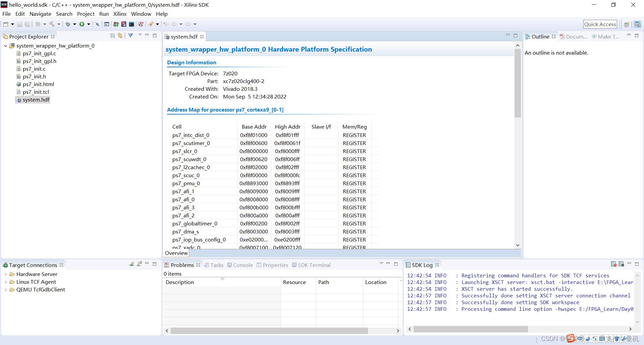
Task: Select system.hdf in Project Explorer
Action: point(36,100)
